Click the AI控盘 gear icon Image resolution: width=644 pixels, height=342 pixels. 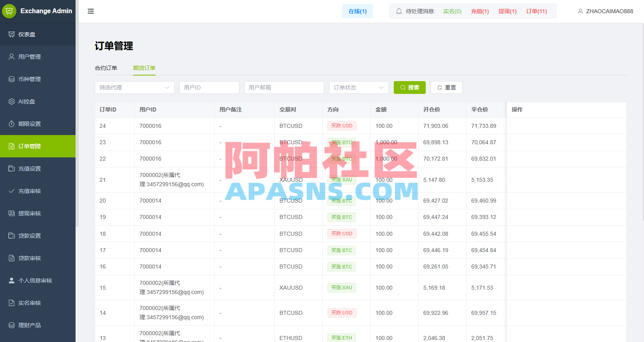pos(12,101)
